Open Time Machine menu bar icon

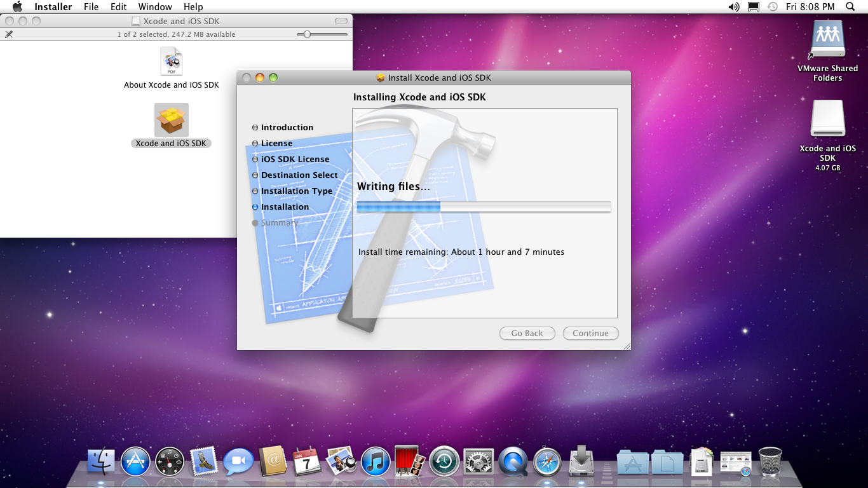(x=773, y=7)
